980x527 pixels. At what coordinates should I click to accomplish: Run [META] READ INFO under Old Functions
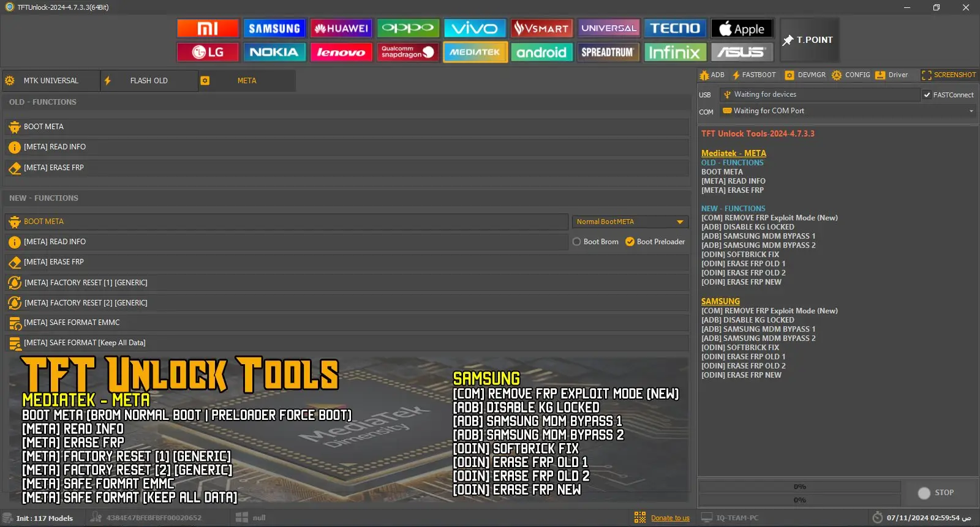[x=347, y=147]
